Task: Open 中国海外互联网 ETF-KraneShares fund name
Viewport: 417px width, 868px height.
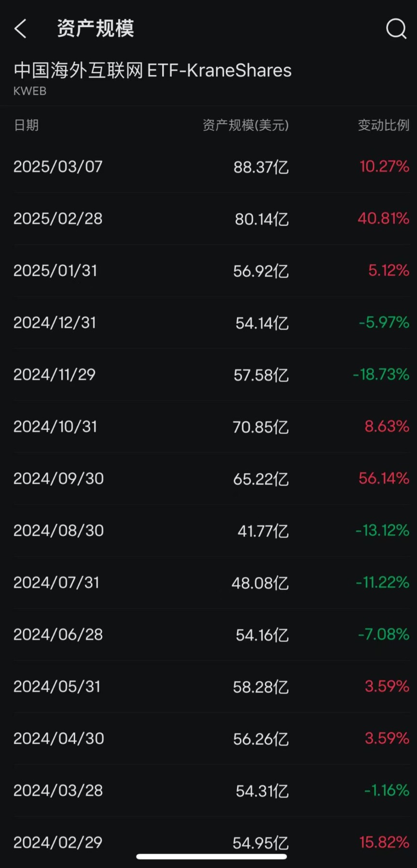Action: pyautogui.click(x=153, y=70)
